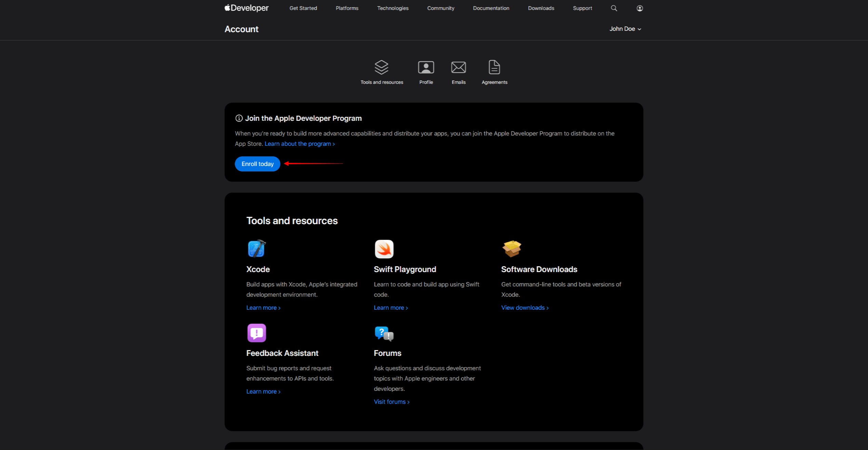Click the account icon in top navigation
Viewport: 868px width, 450px height.
640,8
